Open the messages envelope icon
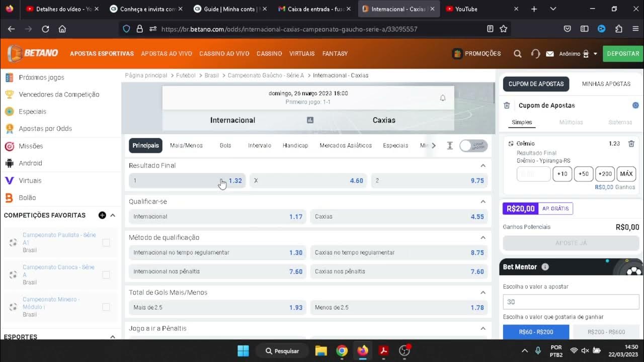Screen dimensions: 644x362 pyautogui.click(x=550, y=54)
